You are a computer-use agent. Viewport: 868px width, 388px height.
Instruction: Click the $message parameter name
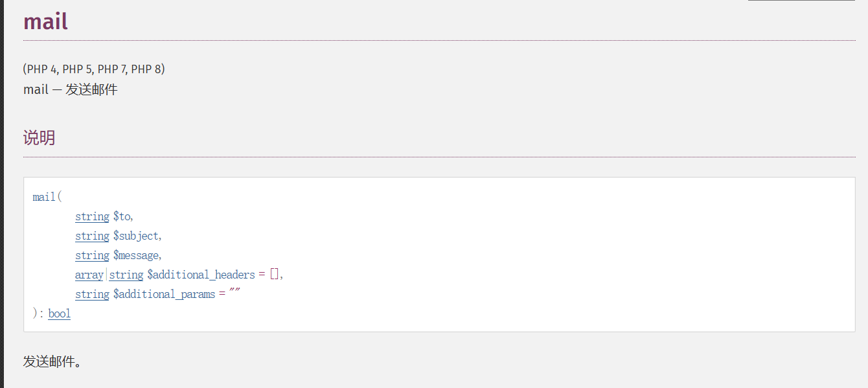pyautogui.click(x=136, y=255)
